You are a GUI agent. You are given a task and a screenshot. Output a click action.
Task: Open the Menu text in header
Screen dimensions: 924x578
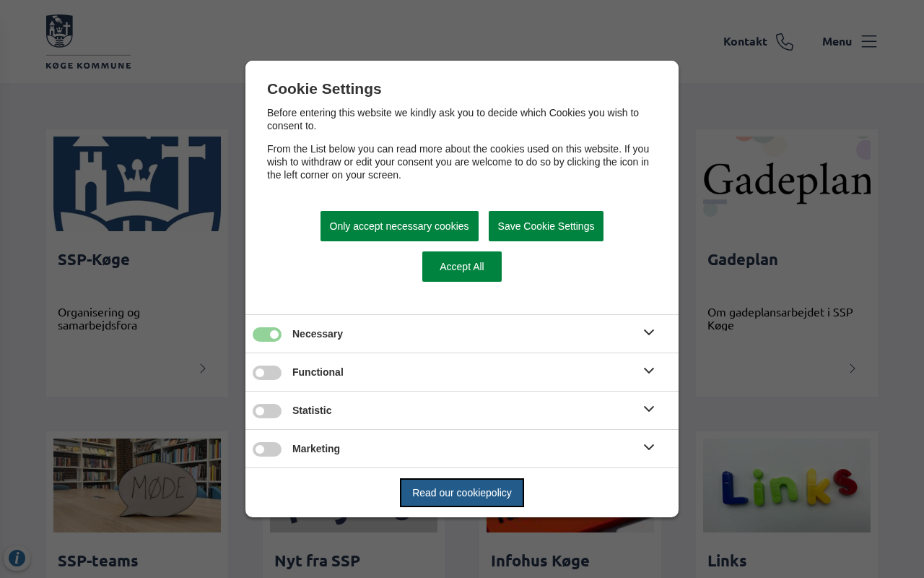[x=837, y=42]
